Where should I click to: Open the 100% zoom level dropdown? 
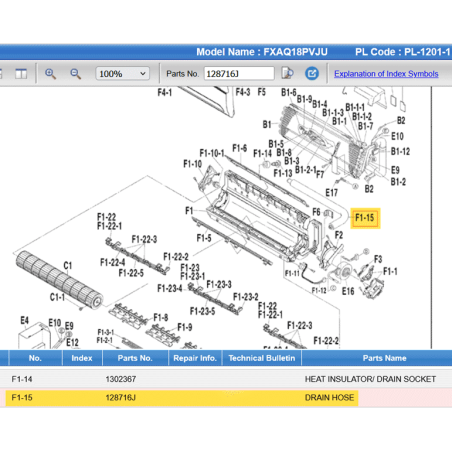pos(122,74)
